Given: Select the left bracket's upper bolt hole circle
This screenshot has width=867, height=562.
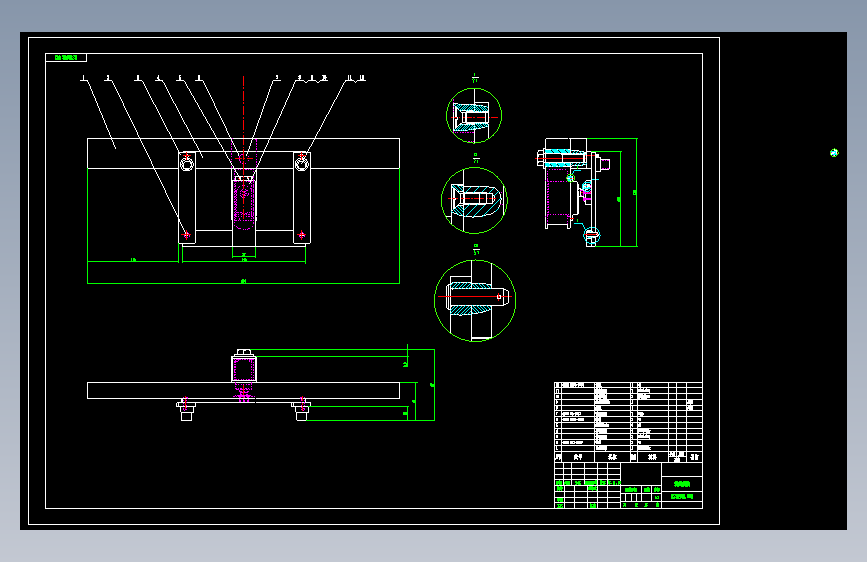Looking at the screenshot, I should tap(187, 164).
